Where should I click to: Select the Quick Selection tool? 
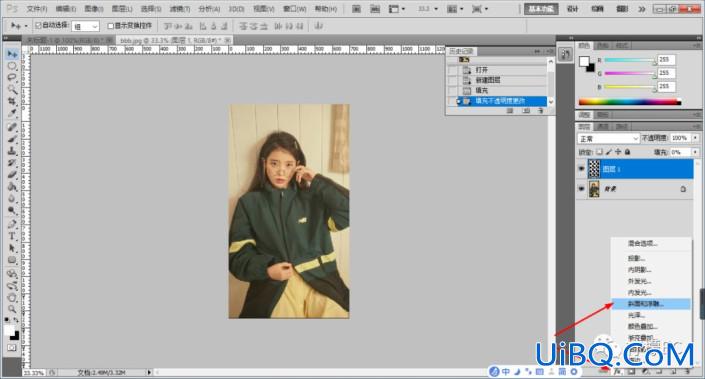[x=12, y=89]
